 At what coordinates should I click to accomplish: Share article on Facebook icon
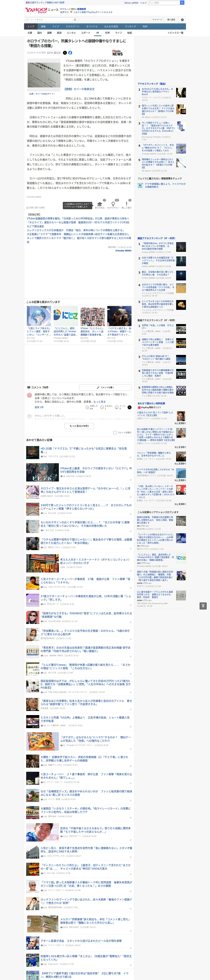pyautogui.click(x=70, y=53)
